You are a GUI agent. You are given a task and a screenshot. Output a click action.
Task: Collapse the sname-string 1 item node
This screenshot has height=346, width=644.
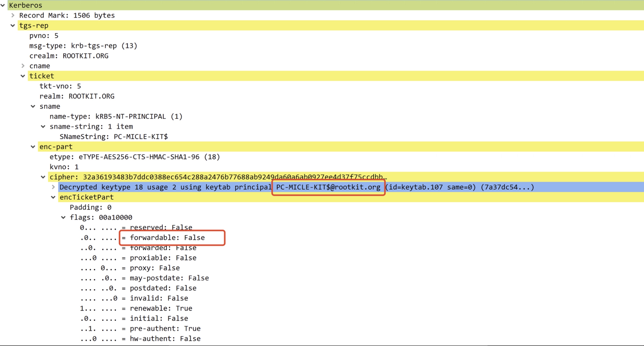(43, 126)
